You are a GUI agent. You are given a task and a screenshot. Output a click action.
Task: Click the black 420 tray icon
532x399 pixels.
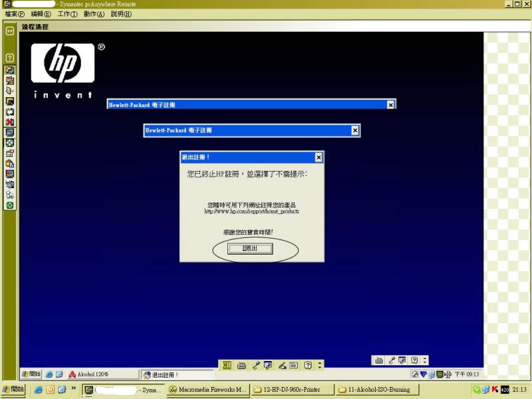tap(505, 390)
